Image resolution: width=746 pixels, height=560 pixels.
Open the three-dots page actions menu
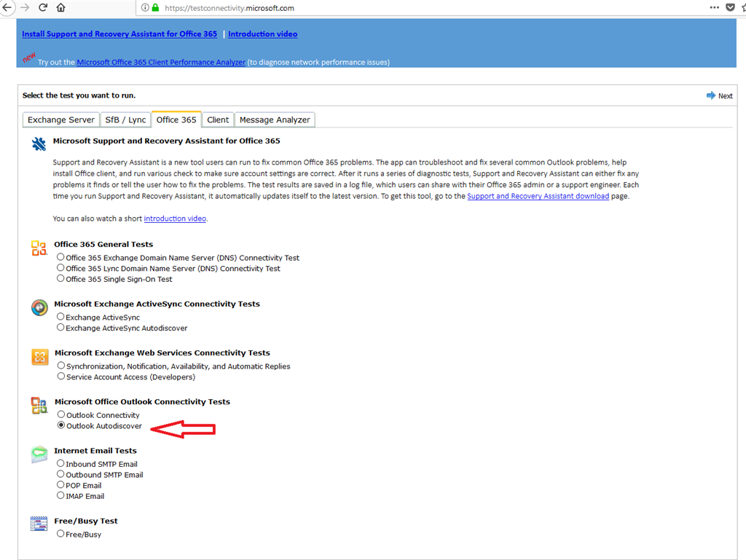click(714, 7)
